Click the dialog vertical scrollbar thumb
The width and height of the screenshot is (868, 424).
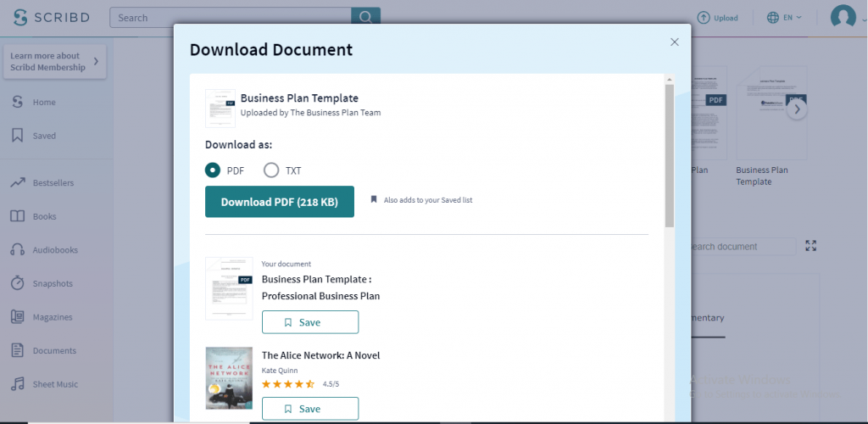click(x=670, y=155)
